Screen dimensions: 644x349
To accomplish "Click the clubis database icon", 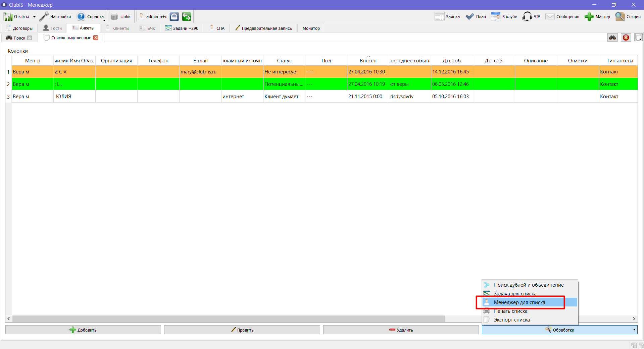I will coord(114,16).
